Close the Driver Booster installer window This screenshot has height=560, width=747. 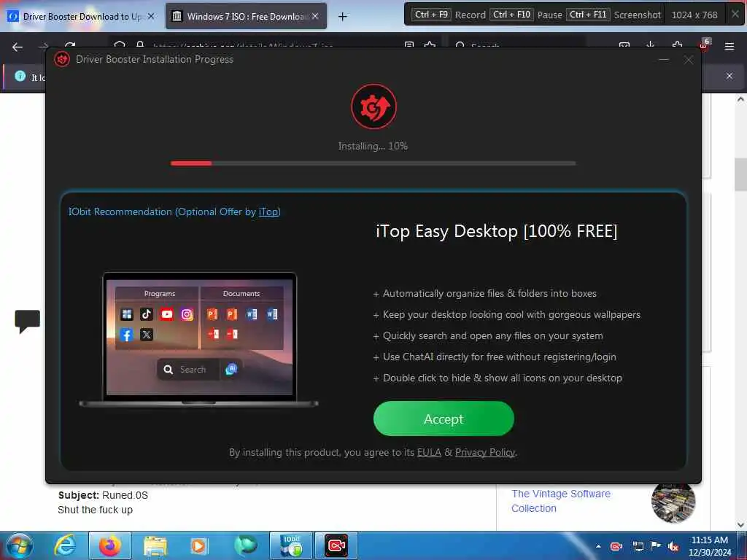689,60
